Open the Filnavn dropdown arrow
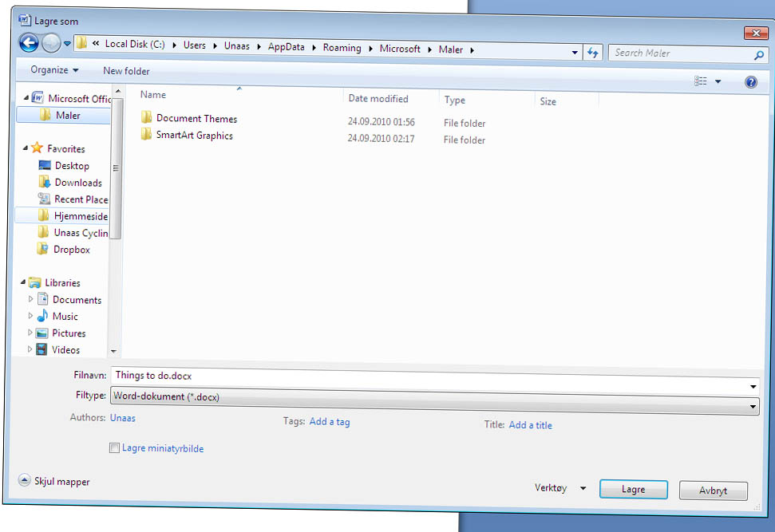 pyautogui.click(x=753, y=386)
